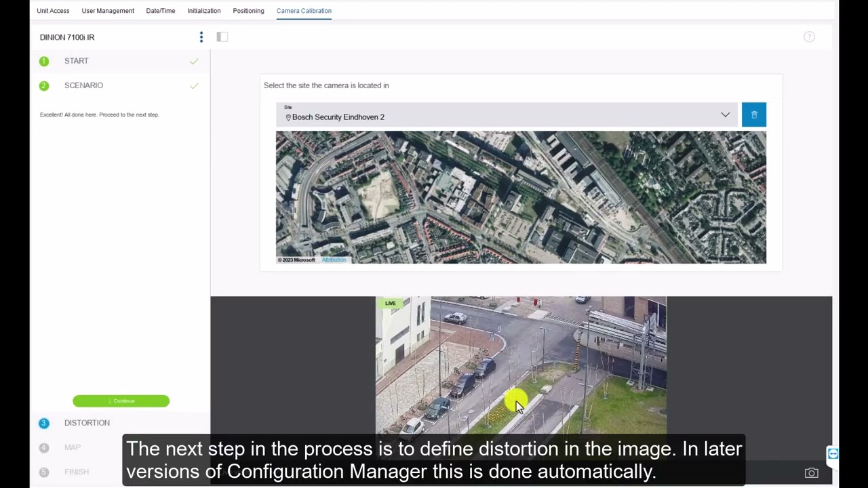Expand the Site dropdown arrow
Screen dimensions: 868x488
[x=725, y=115]
